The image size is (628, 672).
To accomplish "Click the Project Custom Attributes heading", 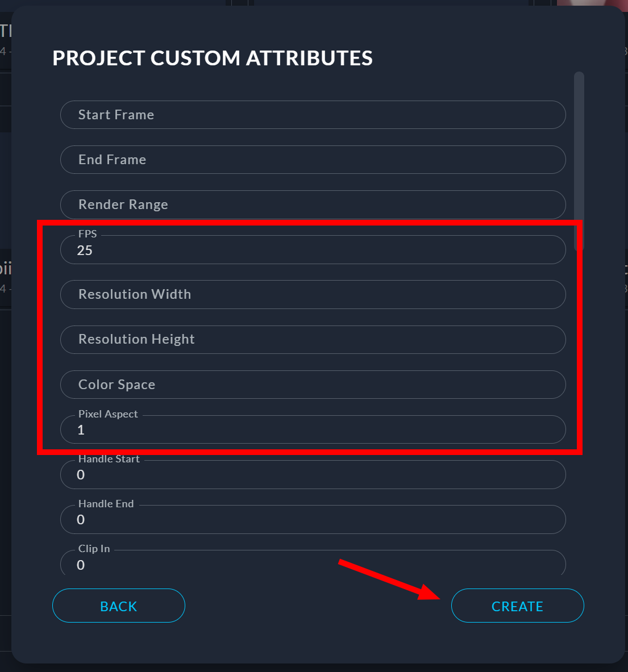I will click(x=213, y=59).
